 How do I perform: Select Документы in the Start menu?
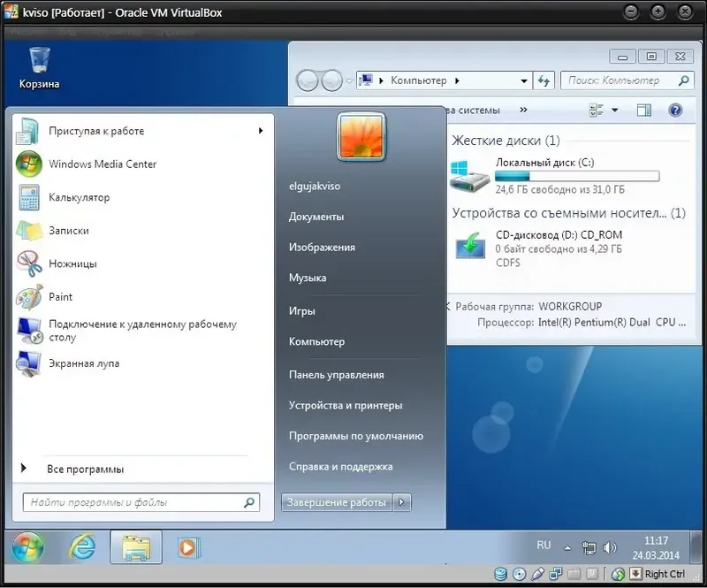click(316, 217)
